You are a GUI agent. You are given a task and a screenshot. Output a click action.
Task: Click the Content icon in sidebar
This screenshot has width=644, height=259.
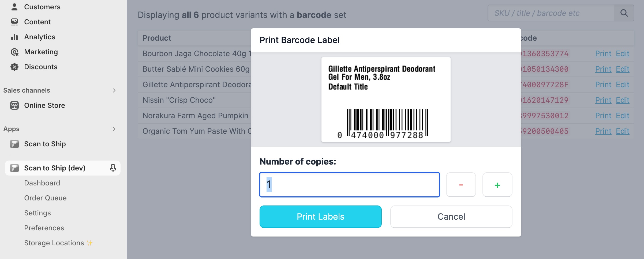pos(14,22)
